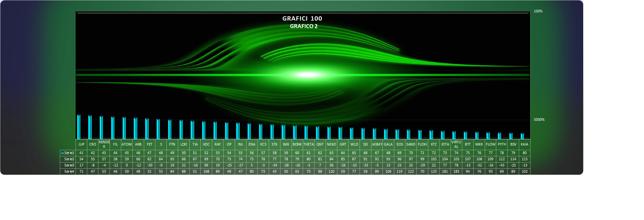This screenshot has width=644, height=220.
Task: Select the RENDER category header
Action: tap(104, 144)
